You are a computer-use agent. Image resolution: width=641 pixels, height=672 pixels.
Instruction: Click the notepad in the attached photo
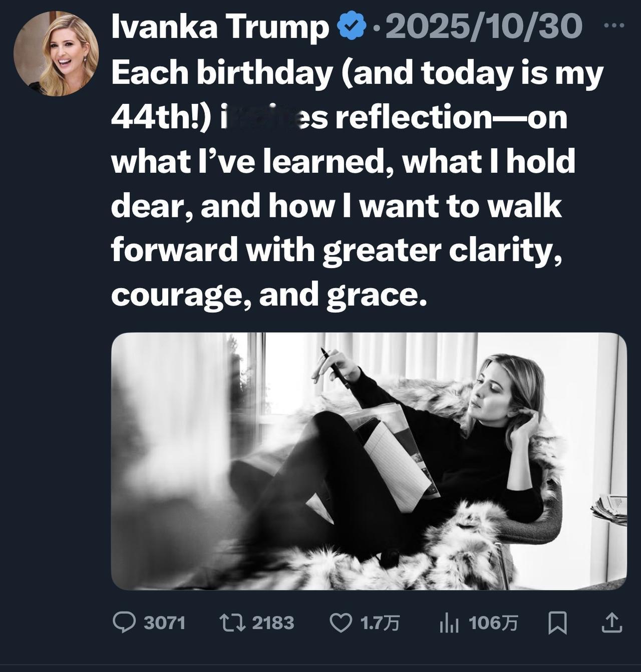coord(396,466)
